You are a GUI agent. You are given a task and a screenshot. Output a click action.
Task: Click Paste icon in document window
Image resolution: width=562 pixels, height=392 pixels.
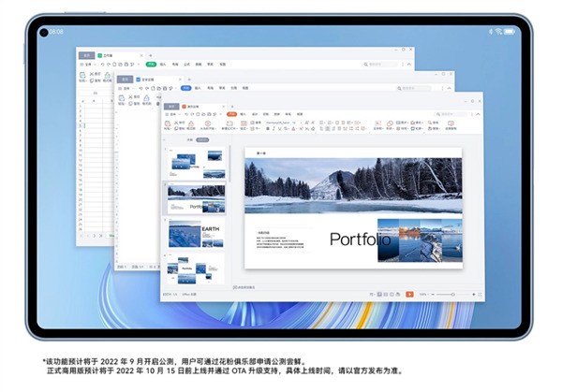pyautogui.click(x=122, y=99)
